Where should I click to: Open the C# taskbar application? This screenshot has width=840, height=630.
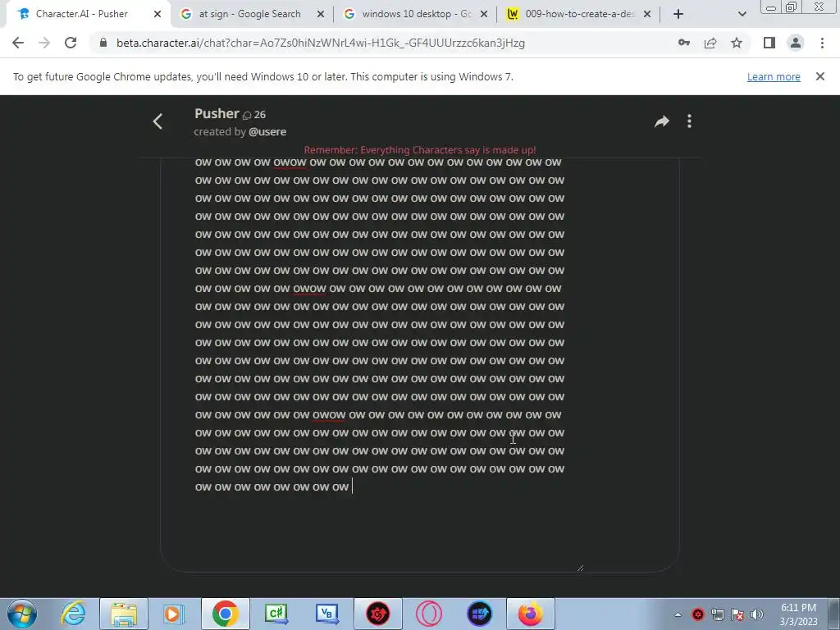pyautogui.click(x=276, y=614)
